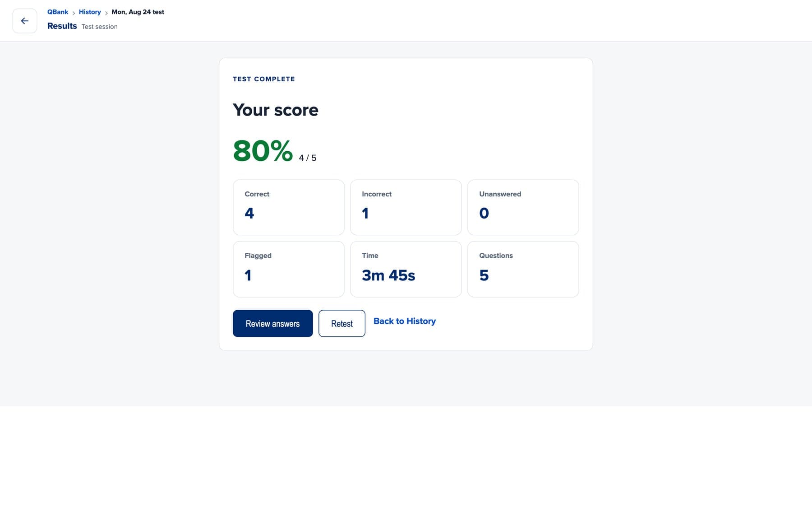This screenshot has width=812, height=508.
Task: Click the Flagged stat card
Action: (x=288, y=269)
